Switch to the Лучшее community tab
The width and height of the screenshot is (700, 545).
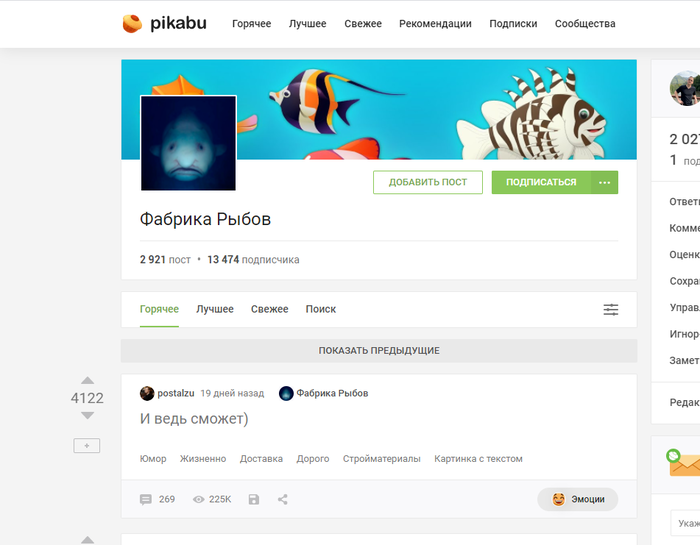tap(215, 309)
